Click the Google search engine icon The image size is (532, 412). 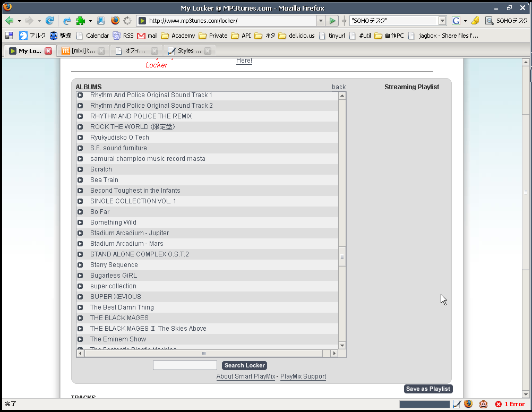pos(456,21)
